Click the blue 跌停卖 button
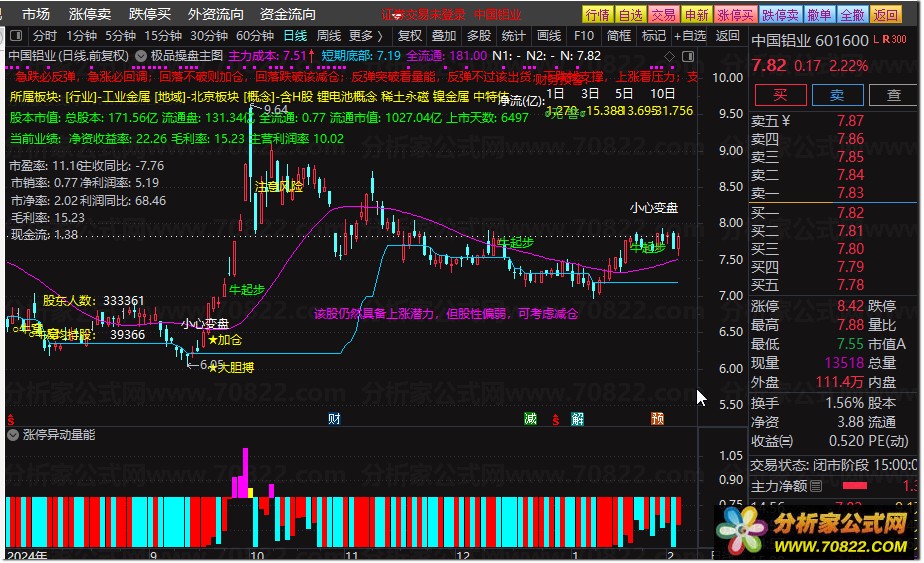Viewport: 924px width, 563px height. (780, 14)
